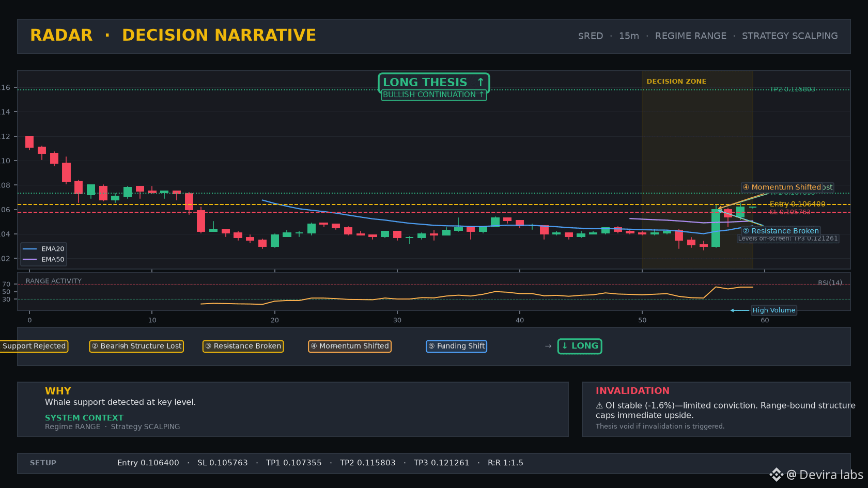868x488 pixels.
Task: Click the Support Rejected step chip
Action: 34,346
